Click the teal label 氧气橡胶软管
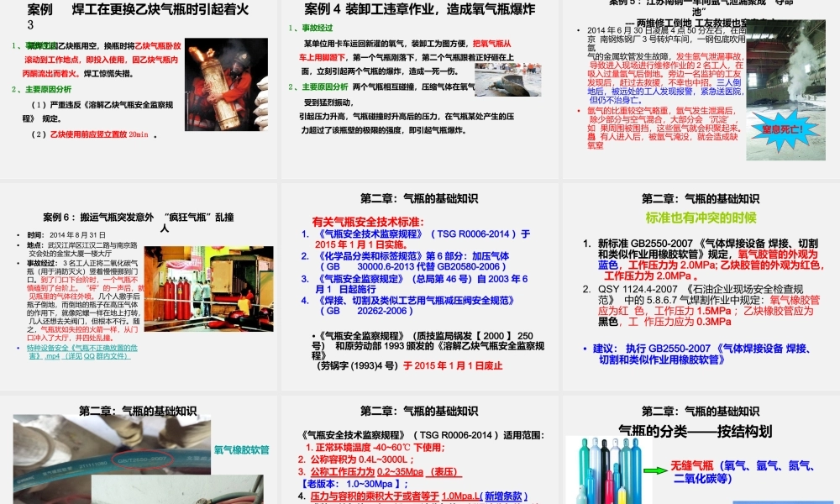This screenshot has height=504, width=840. point(242,450)
